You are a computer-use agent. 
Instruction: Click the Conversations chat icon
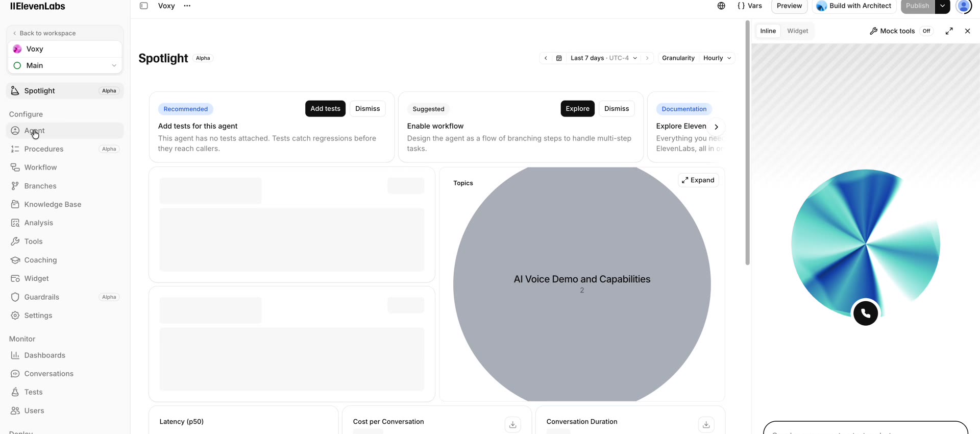tap(15, 374)
